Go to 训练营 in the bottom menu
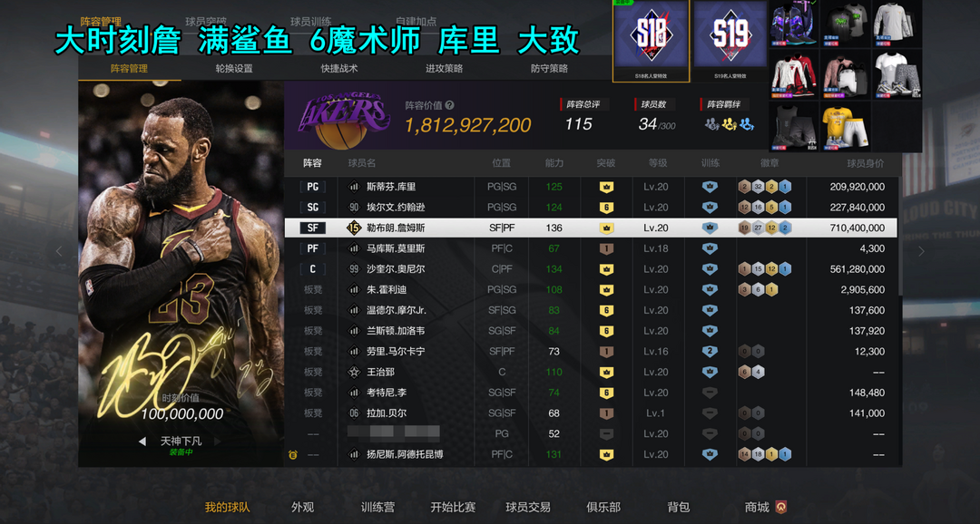The height and width of the screenshot is (524, 980). (x=377, y=507)
